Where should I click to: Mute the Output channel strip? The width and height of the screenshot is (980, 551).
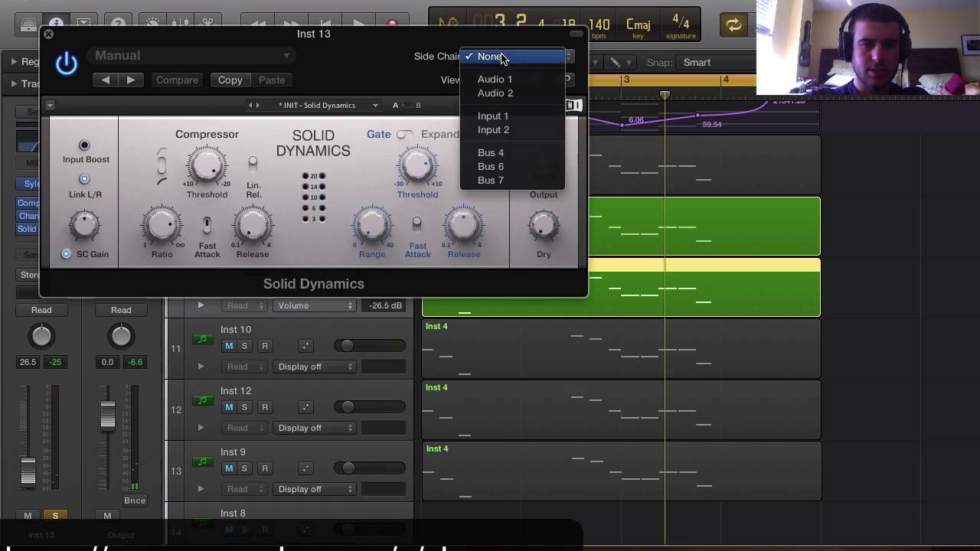click(x=107, y=516)
